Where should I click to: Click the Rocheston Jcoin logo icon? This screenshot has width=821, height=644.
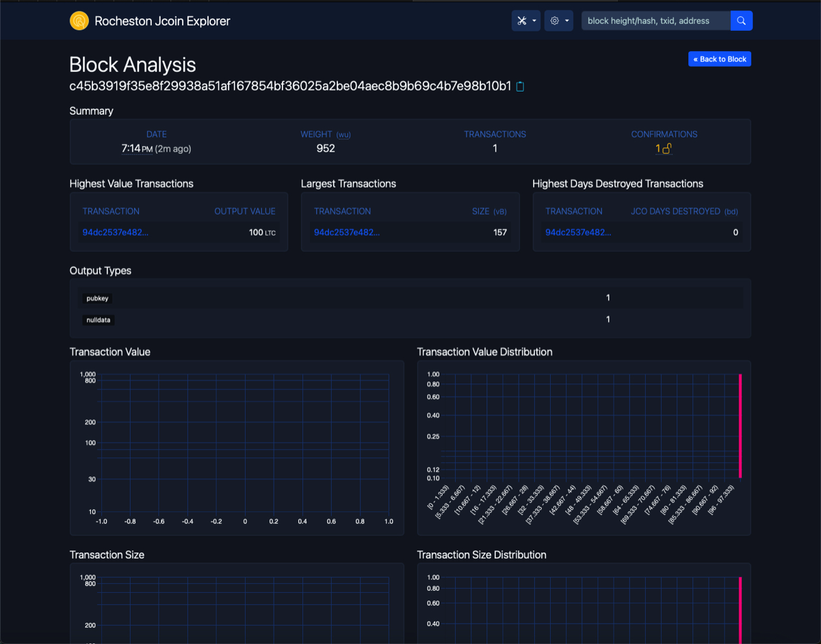(79, 21)
